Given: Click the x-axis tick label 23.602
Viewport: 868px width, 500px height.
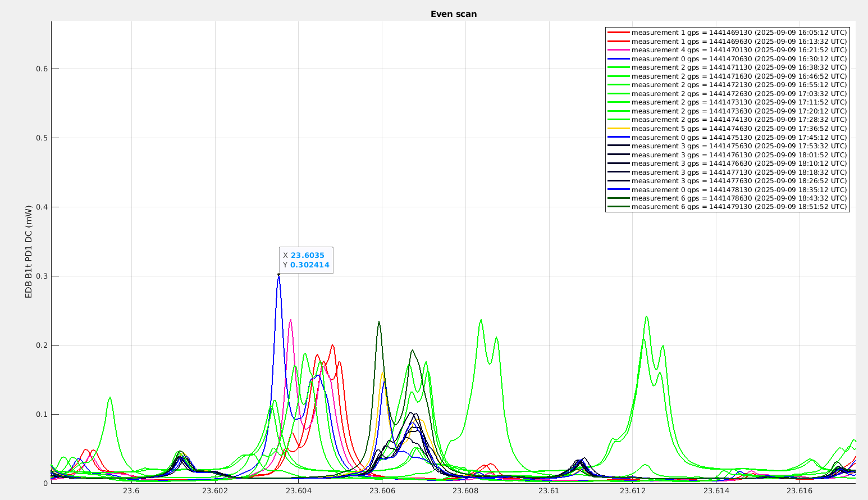Looking at the screenshot, I should 215,491.
